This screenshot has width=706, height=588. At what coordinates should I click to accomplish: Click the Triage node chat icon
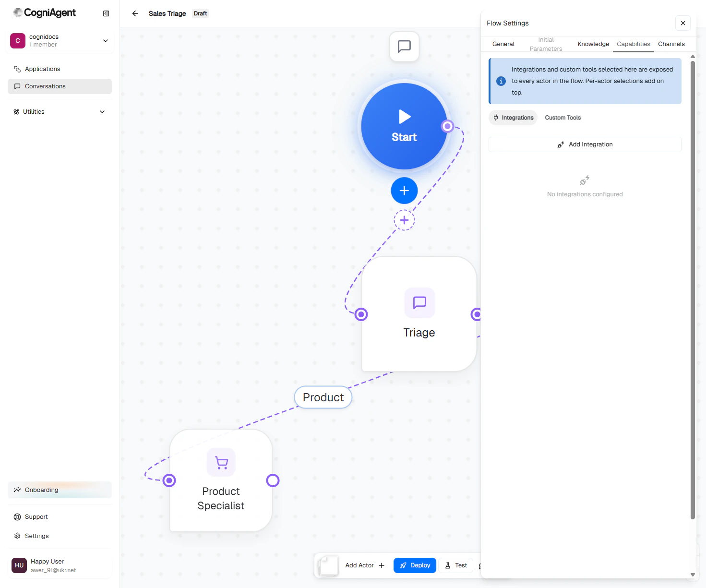click(x=420, y=302)
